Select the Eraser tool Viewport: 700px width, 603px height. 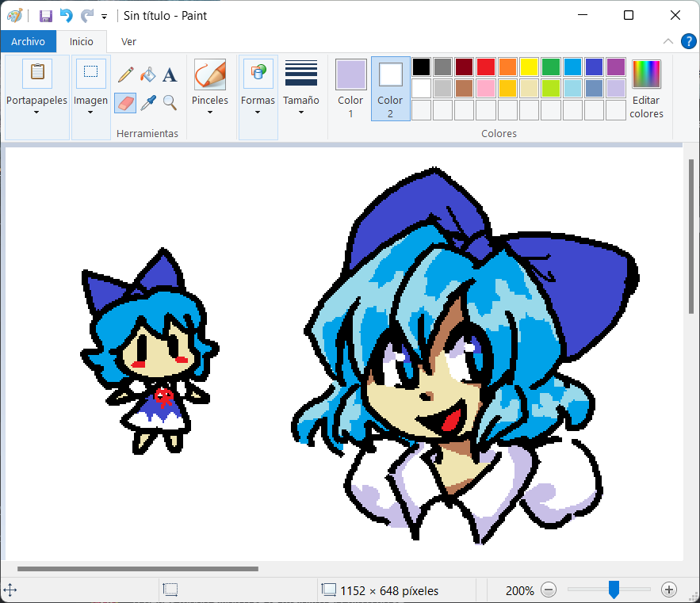(x=126, y=103)
